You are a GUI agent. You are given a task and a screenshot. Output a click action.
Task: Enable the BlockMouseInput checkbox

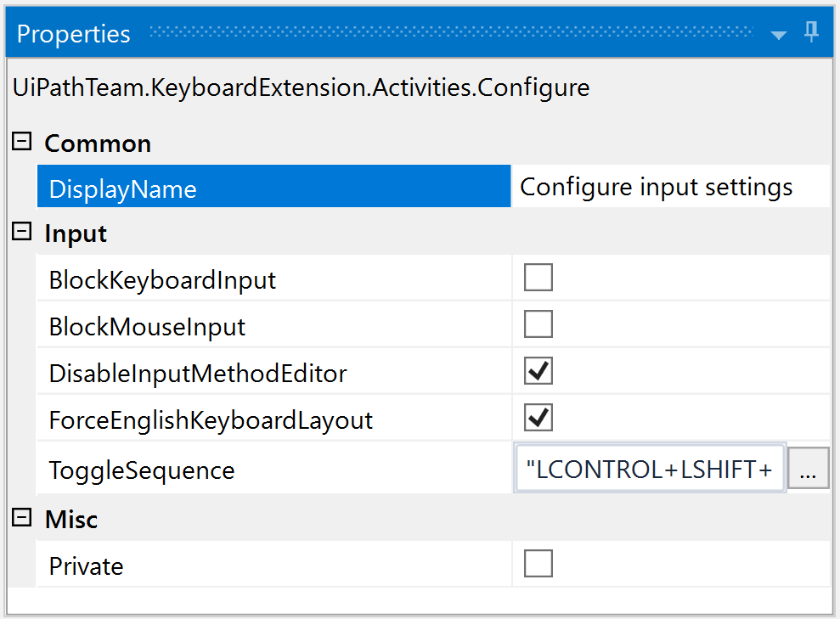pyautogui.click(x=538, y=324)
